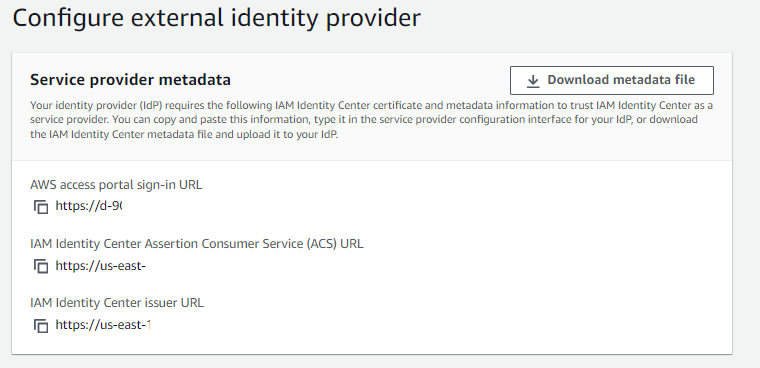The height and width of the screenshot is (368, 760).
Task: Select the https://d-9 sign-in URL text
Action: 89,206
